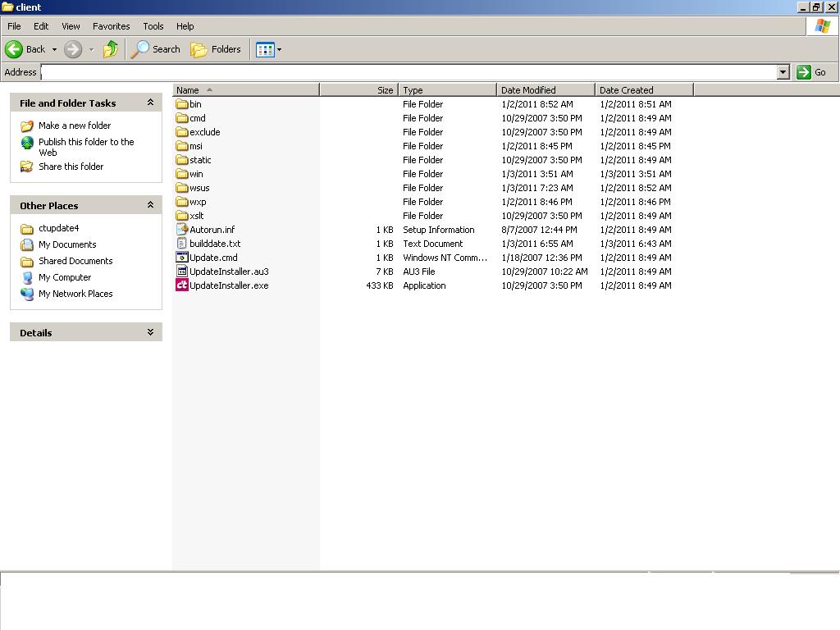Open the Favorites menu
This screenshot has height=630, width=840.
[112, 26]
